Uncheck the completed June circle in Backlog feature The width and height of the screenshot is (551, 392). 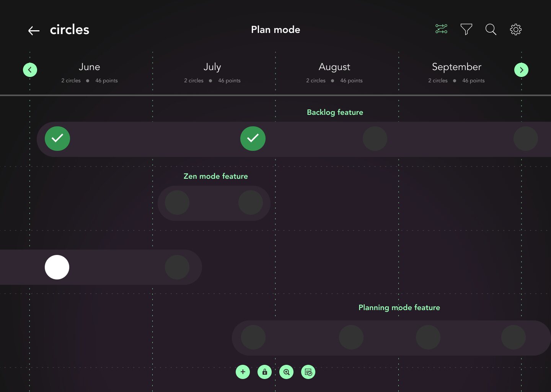click(57, 138)
